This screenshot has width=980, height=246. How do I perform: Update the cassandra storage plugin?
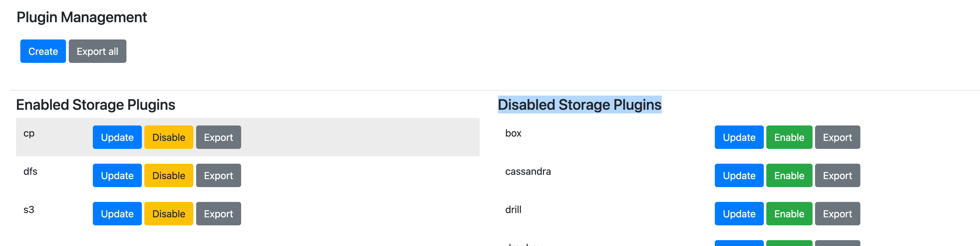click(739, 176)
